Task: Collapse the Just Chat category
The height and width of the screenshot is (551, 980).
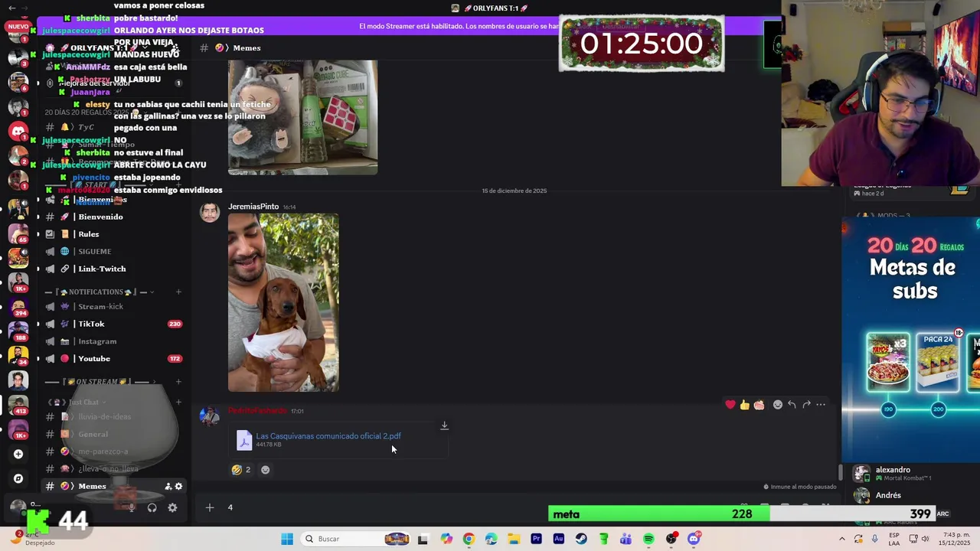Action: 77,402
